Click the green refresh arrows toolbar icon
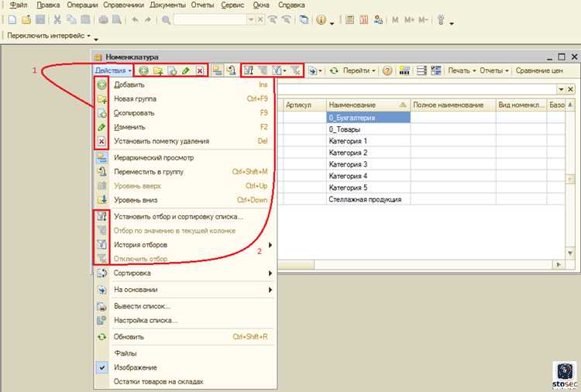 click(x=334, y=70)
